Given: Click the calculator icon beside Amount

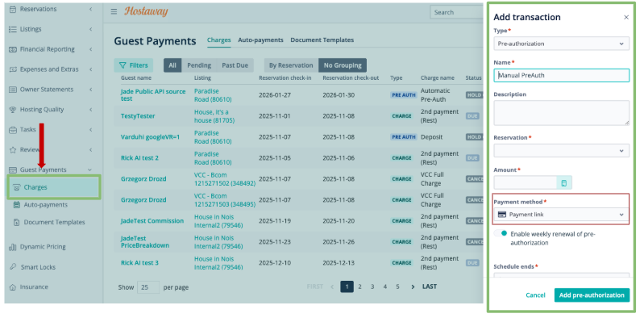Looking at the screenshot, I should [564, 183].
